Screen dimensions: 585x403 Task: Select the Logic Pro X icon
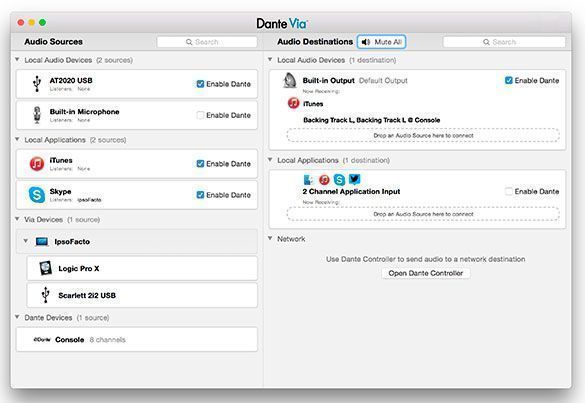(46, 268)
